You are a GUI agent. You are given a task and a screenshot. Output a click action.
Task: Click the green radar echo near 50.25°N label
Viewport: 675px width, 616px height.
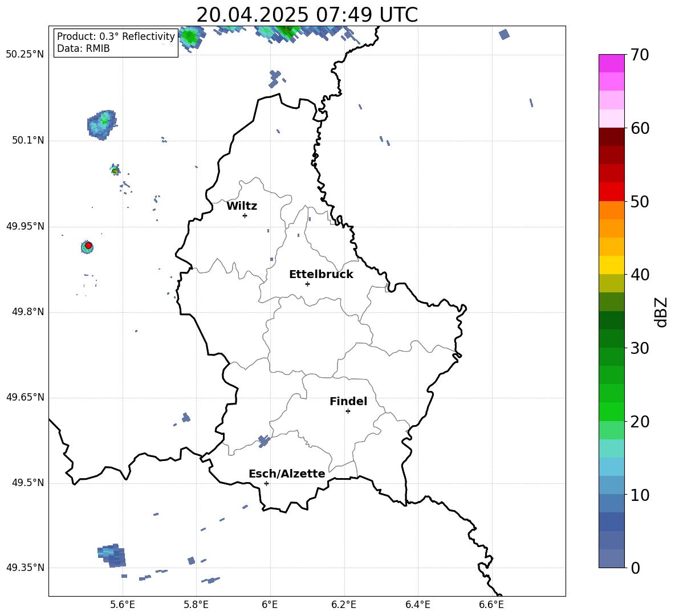pos(190,37)
